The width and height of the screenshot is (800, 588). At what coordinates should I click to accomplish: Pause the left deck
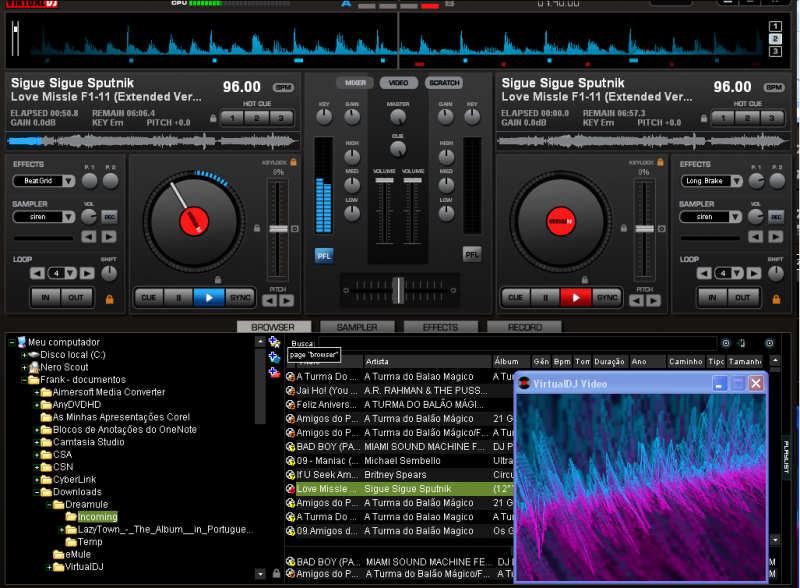click(179, 298)
